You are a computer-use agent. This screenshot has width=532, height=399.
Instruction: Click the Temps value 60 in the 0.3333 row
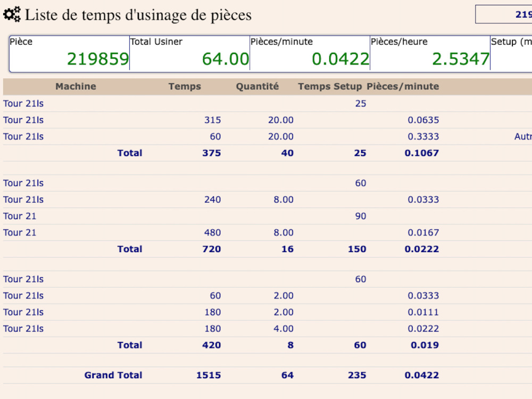[215, 137]
